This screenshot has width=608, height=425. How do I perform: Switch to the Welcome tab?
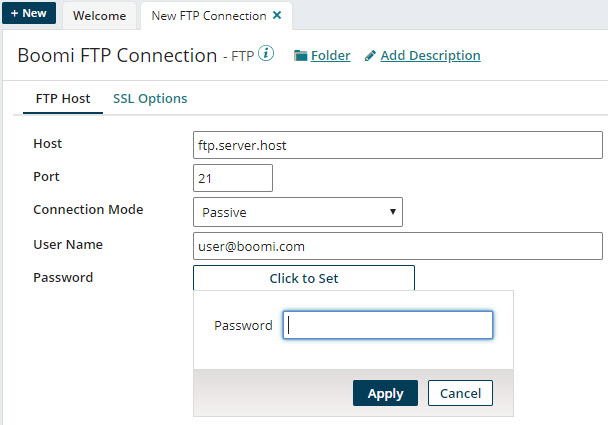(99, 16)
